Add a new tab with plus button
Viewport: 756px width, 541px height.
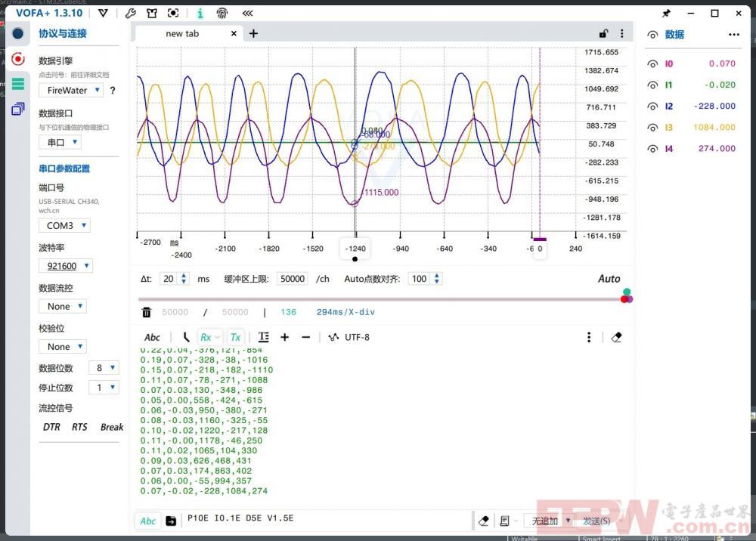[x=253, y=33]
